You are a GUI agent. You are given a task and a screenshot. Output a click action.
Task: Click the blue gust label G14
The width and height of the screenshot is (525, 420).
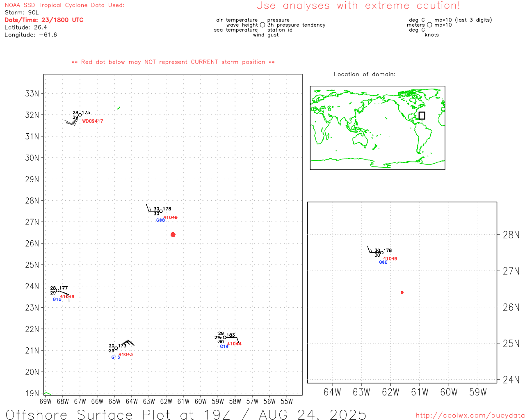[x=224, y=347]
